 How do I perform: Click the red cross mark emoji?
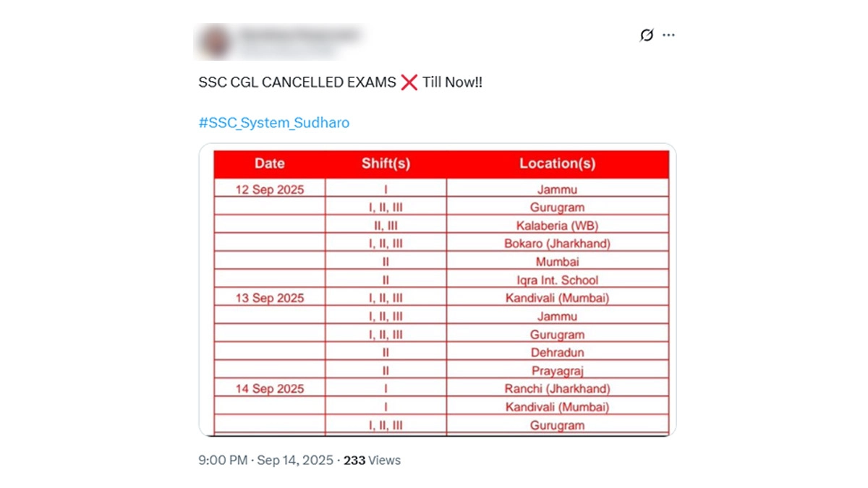pos(409,82)
